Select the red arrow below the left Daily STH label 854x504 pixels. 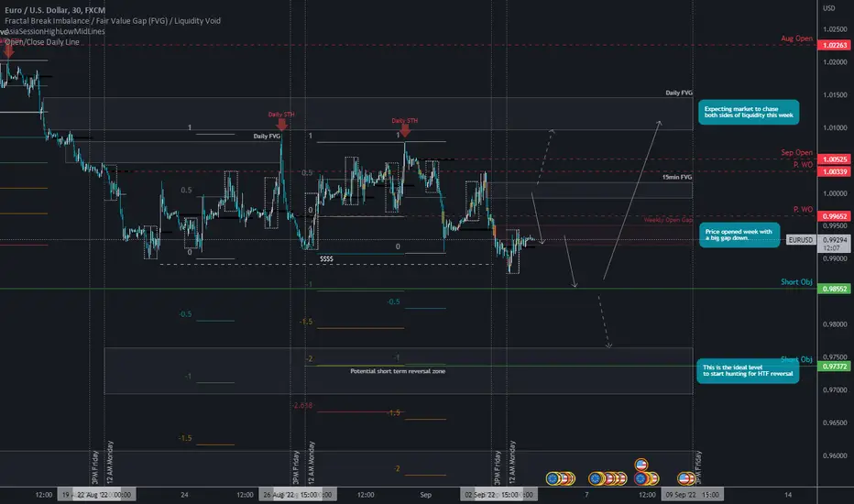point(281,125)
